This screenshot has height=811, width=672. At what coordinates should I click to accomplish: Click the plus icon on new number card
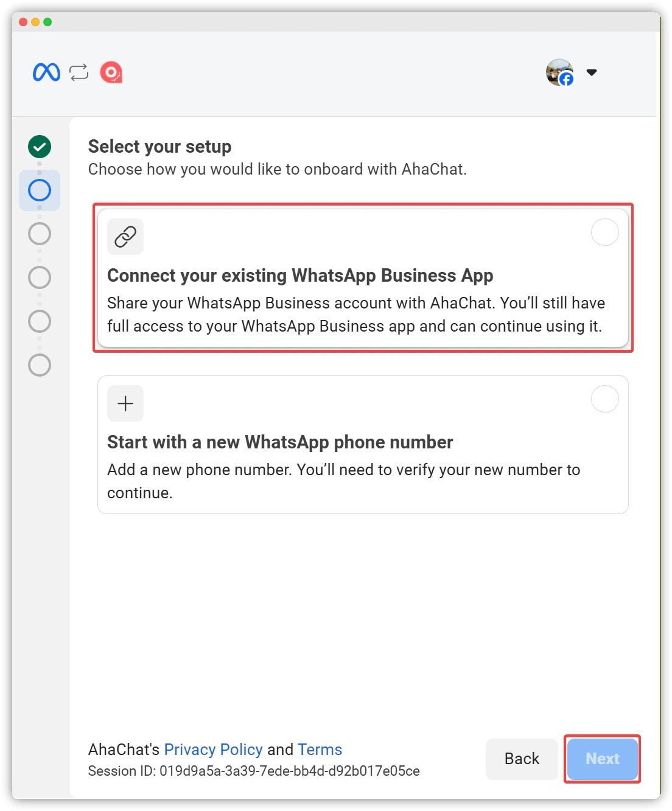[x=125, y=403]
